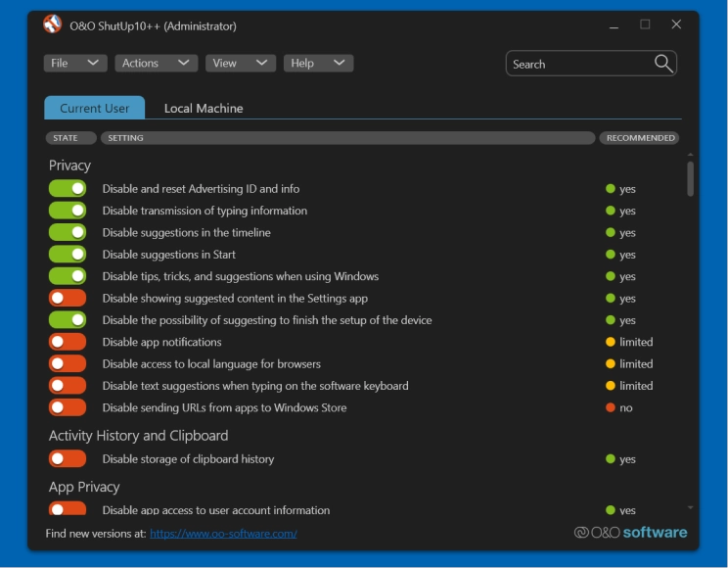Screen dimensions: 728x568
Task: Click 'yes' label for timeline suggestions
Action: 627,232
